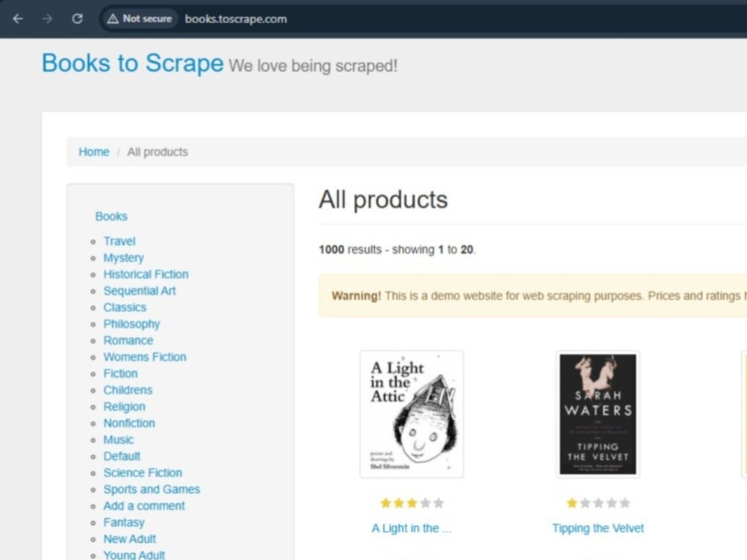This screenshot has height=560, width=747.
Task: Click the browser back arrow
Action: [18, 19]
